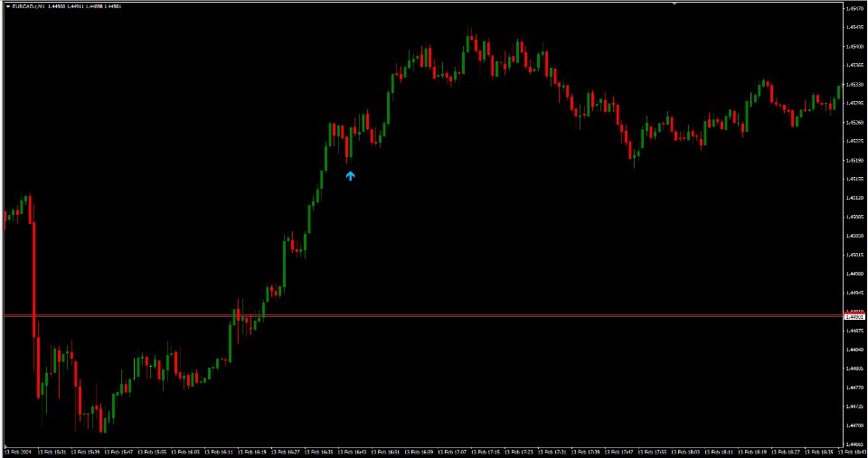Click the '13 Feb 17:15' time label

[x=486, y=452]
